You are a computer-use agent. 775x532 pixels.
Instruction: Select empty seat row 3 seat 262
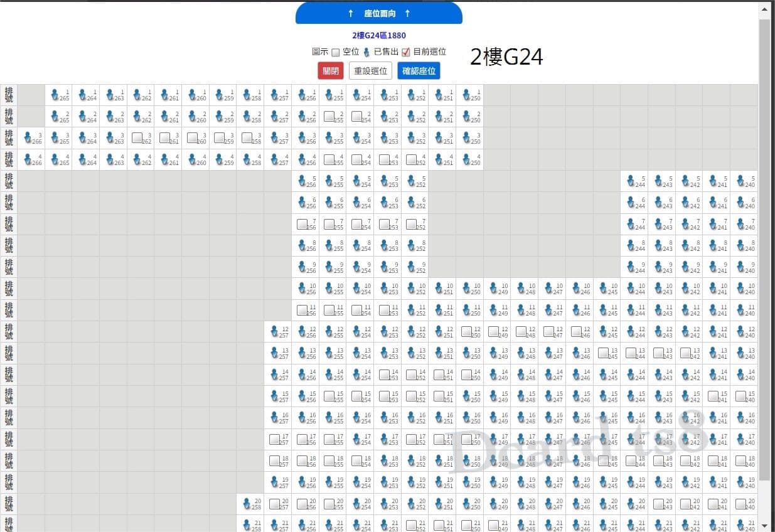(x=137, y=137)
